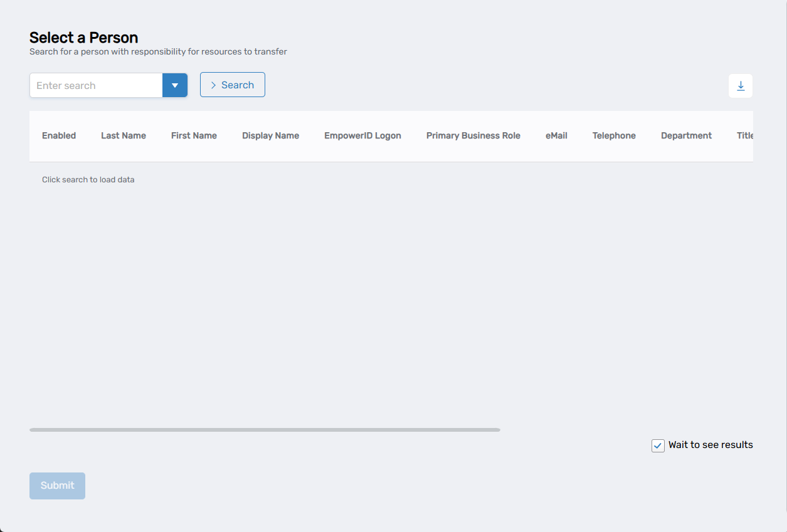The image size is (787, 532).
Task: Click the downward arrow export control
Action: [x=741, y=86]
